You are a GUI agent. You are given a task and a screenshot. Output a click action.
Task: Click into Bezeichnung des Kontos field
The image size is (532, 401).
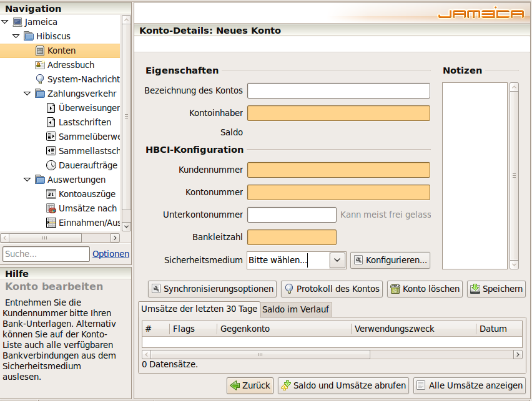tap(338, 91)
